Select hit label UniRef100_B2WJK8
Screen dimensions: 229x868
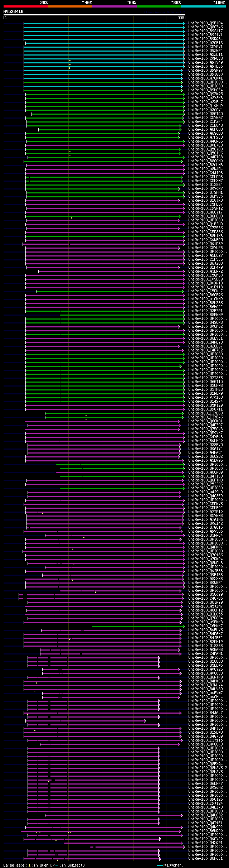[205, 200]
